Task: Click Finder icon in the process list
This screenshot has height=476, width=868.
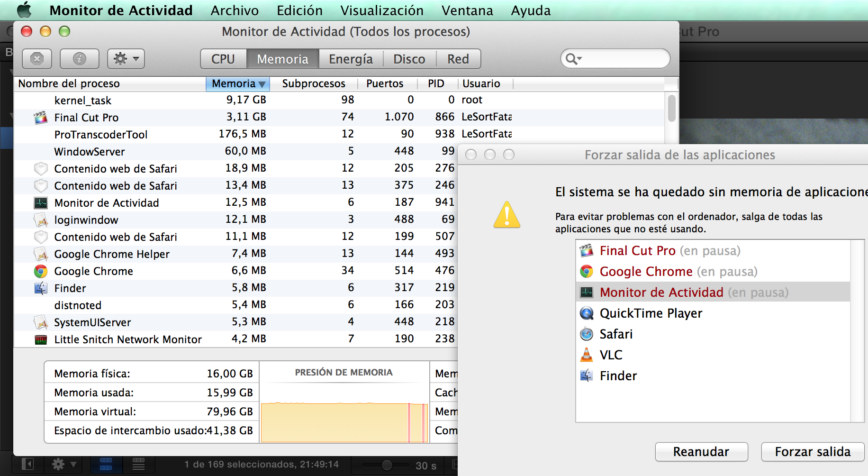Action: (41, 288)
